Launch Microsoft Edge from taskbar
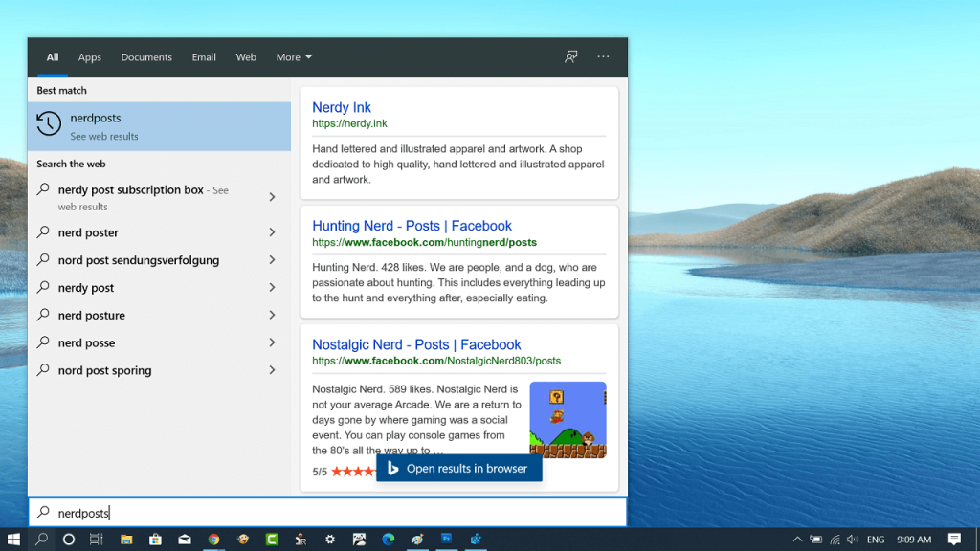Screen dimensions: 980x551 [x=389, y=540]
